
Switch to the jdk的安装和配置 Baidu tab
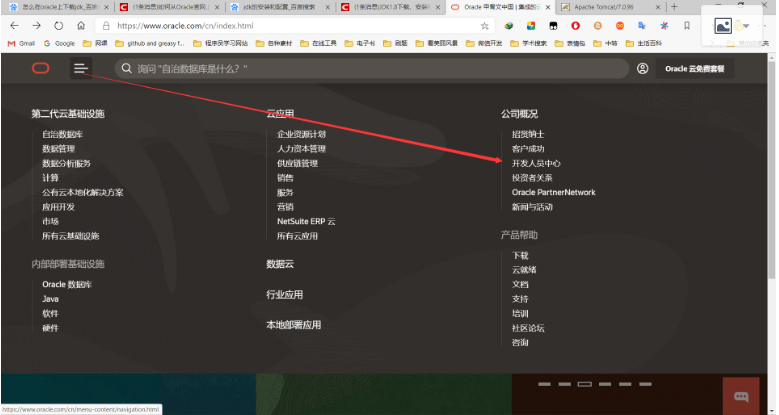[x=280, y=7]
